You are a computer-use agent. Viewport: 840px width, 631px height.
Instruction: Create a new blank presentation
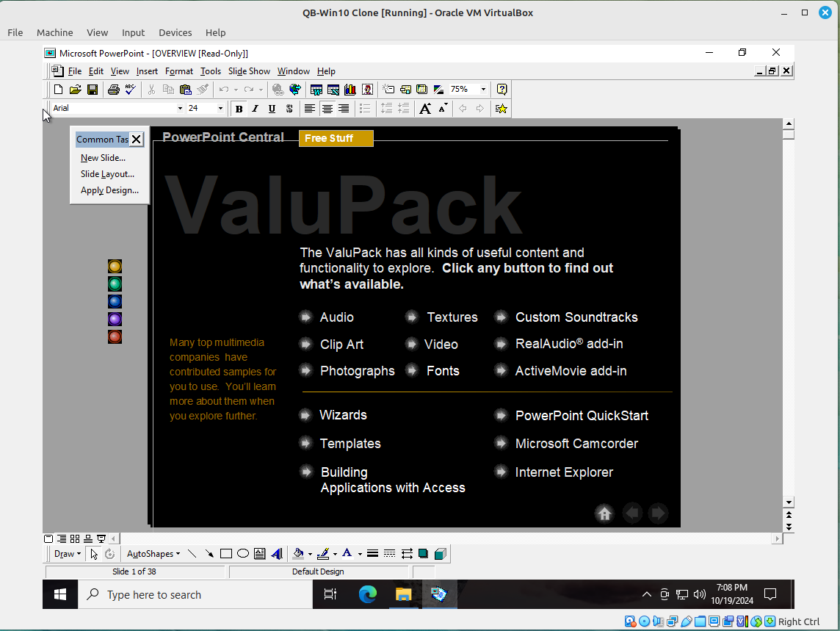[x=59, y=90]
